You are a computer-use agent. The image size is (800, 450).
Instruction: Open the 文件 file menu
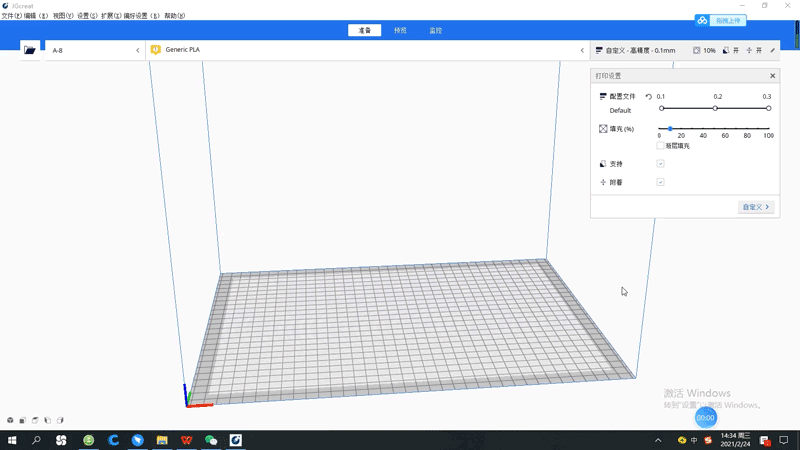coord(12,16)
